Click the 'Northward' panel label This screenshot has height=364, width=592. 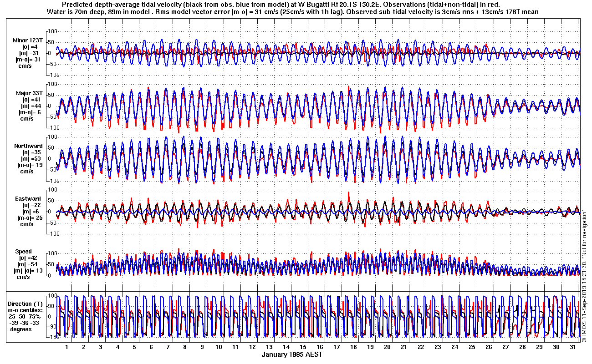pyautogui.click(x=28, y=146)
